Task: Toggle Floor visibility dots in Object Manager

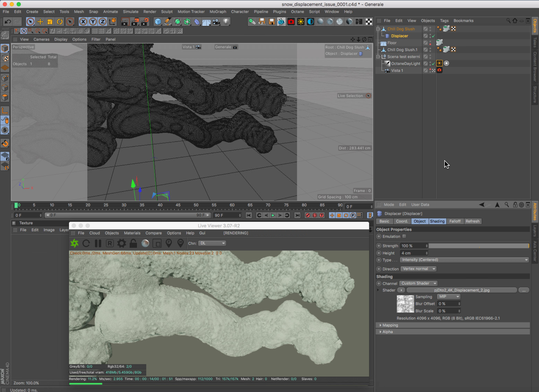Action: (x=430, y=43)
